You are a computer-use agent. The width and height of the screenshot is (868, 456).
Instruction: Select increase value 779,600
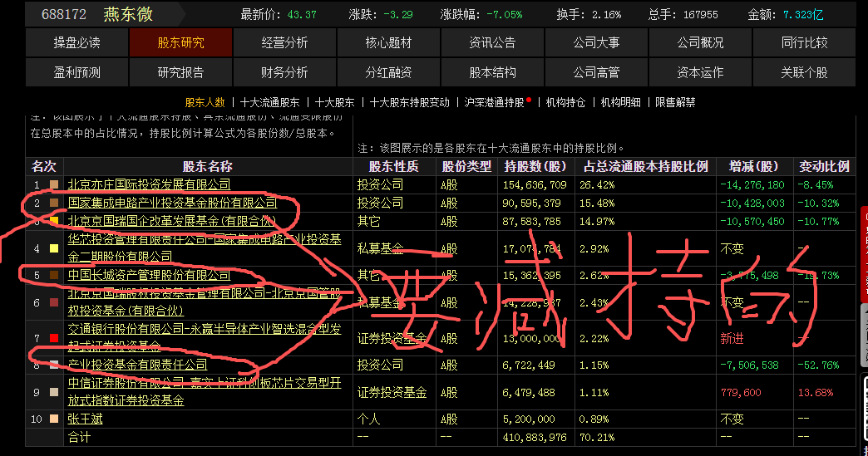coord(741,392)
